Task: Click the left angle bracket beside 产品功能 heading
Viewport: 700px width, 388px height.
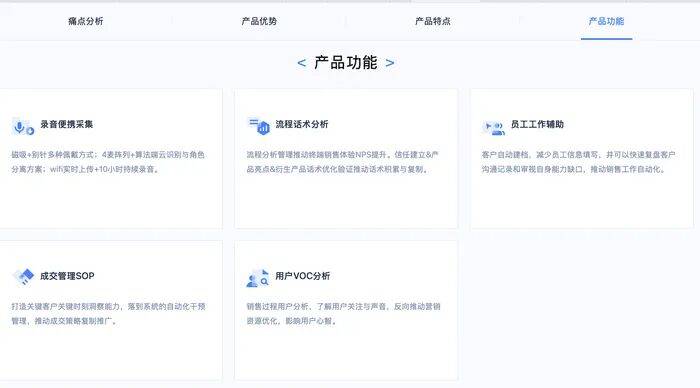Action: coord(302,63)
